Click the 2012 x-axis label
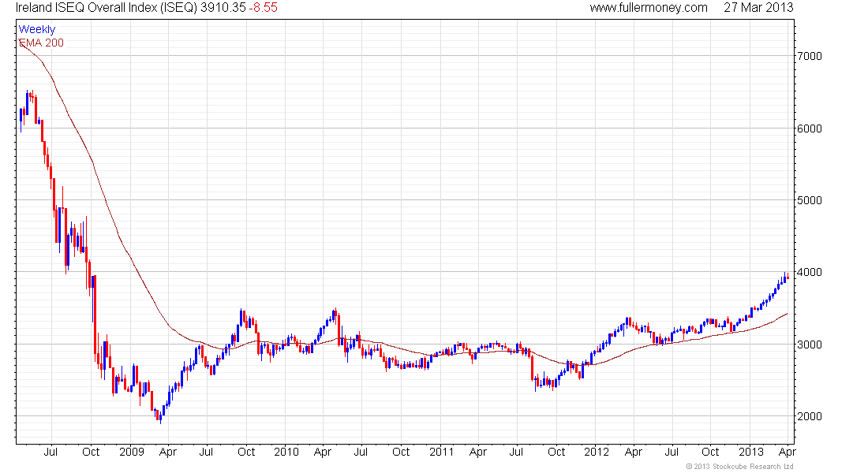 coord(597,452)
